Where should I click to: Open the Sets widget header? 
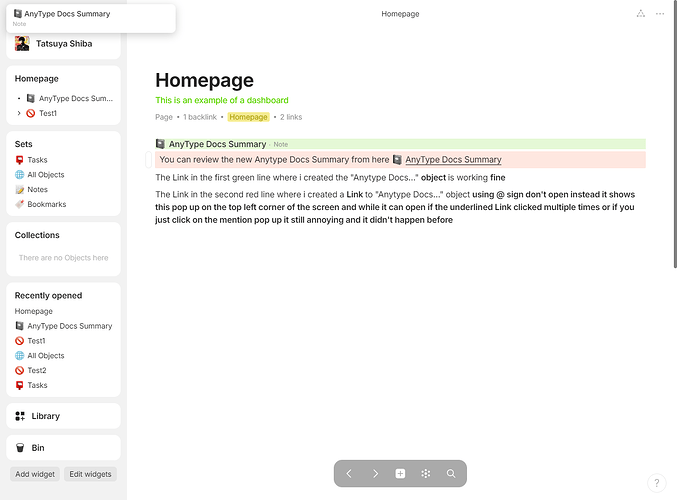coord(23,144)
